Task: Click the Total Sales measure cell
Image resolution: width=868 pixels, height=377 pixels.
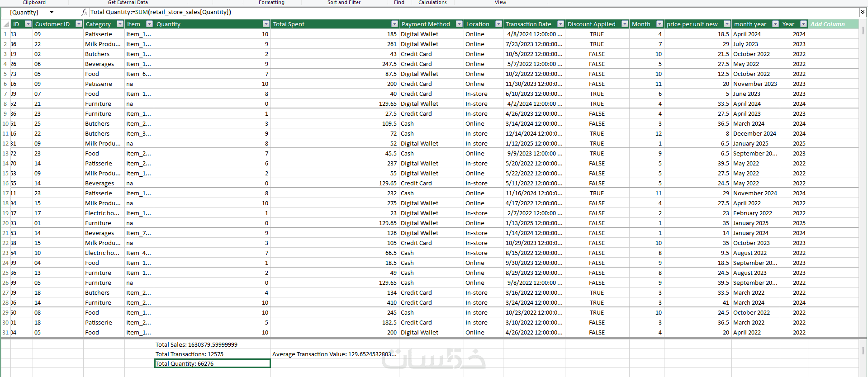Action: coord(212,344)
